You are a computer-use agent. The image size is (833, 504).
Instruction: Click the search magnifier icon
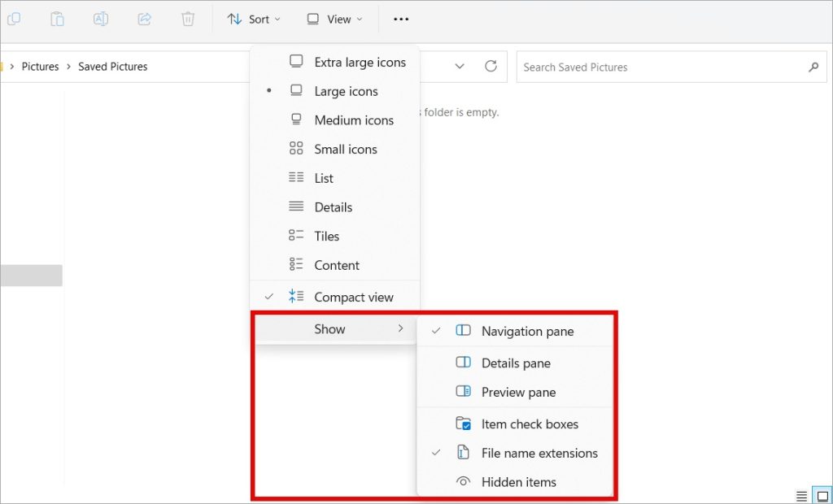click(813, 67)
